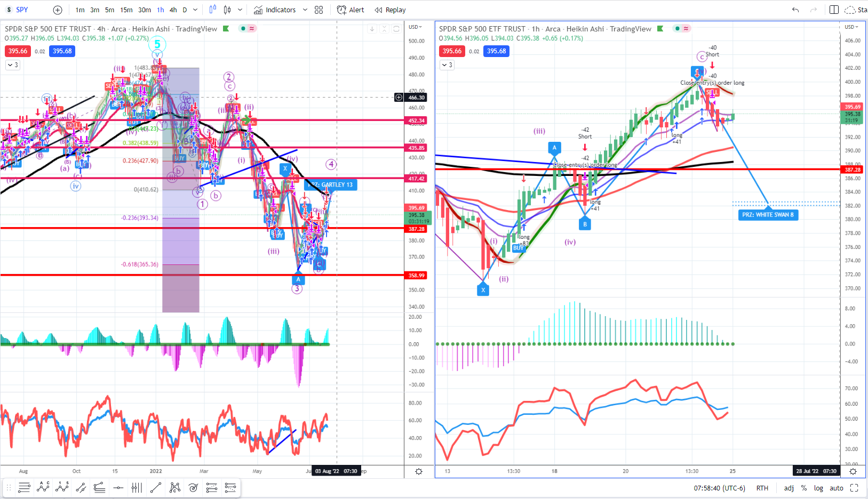Select the 1m timeframe
Screen dimensions: 868x499
(x=80, y=10)
